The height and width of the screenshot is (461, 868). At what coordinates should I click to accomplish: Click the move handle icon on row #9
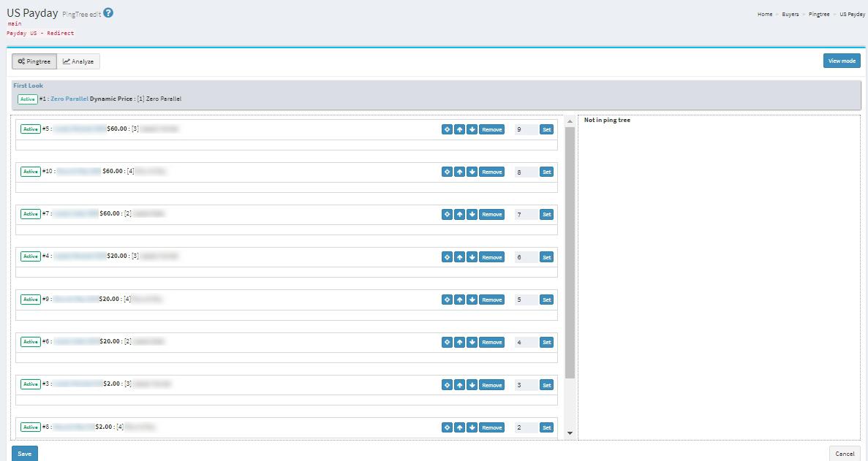pos(447,300)
